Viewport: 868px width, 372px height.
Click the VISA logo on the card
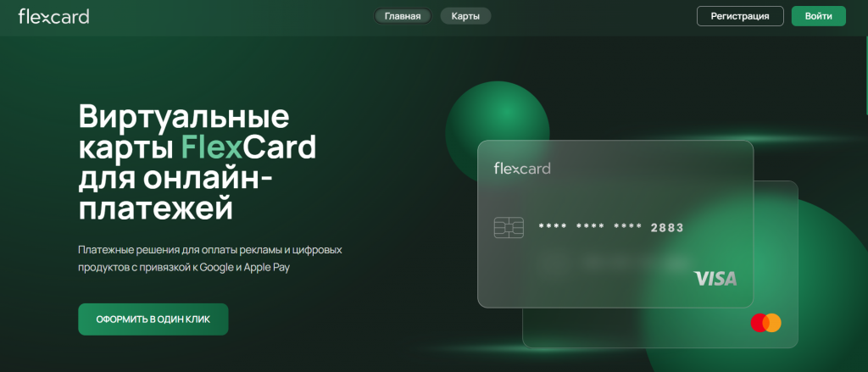tap(715, 279)
